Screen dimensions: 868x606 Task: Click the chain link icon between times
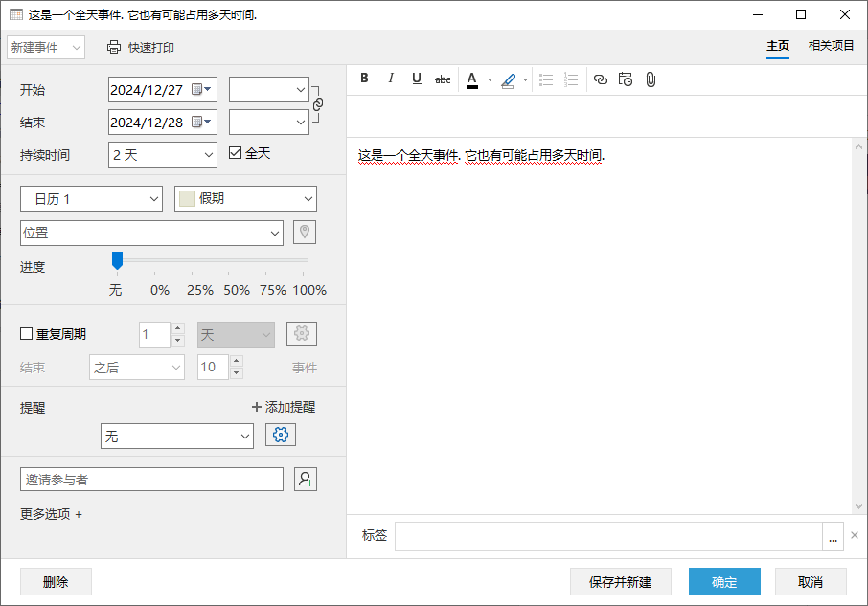[318, 104]
